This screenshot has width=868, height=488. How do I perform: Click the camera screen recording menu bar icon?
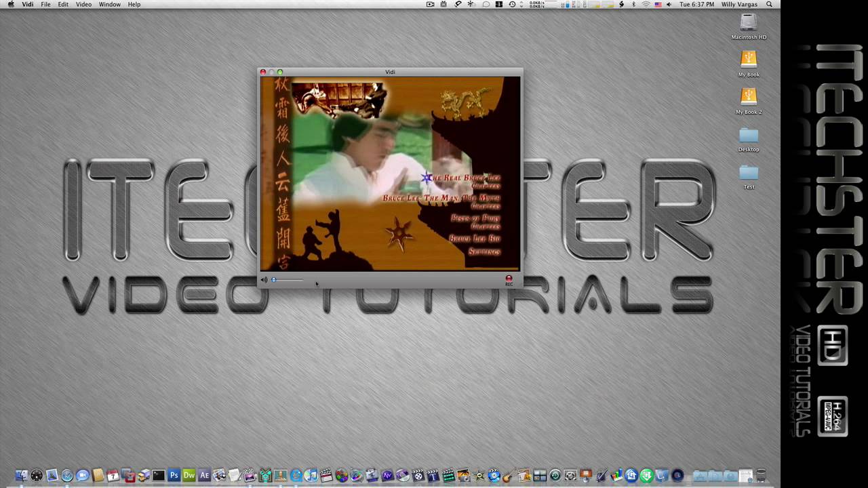(x=430, y=4)
